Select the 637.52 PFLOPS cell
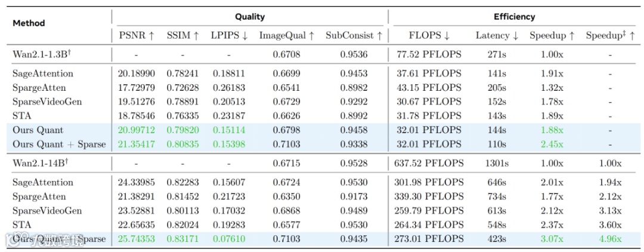The image size is (644, 252). (x=429, y=164)
